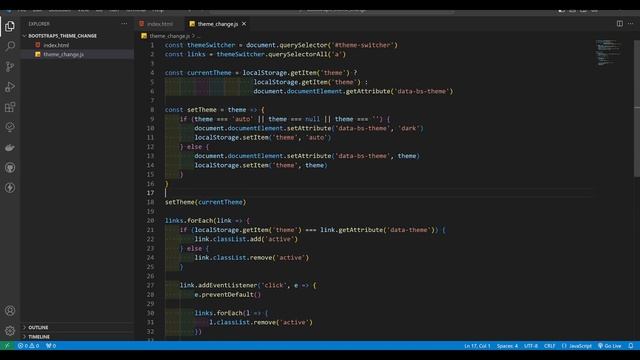The height and width of the screenshot is (360, 640).
Task: Click 'e.preventDefault()' on line 28
Action: 227,294
